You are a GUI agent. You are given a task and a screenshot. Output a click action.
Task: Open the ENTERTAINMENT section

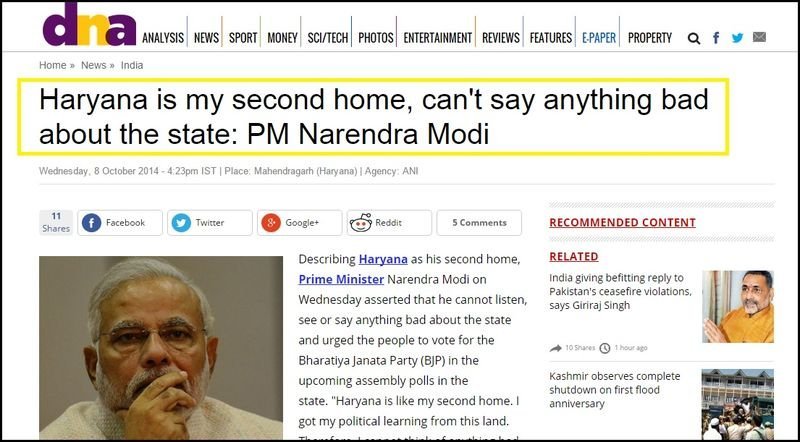click(x=437, y=38)
